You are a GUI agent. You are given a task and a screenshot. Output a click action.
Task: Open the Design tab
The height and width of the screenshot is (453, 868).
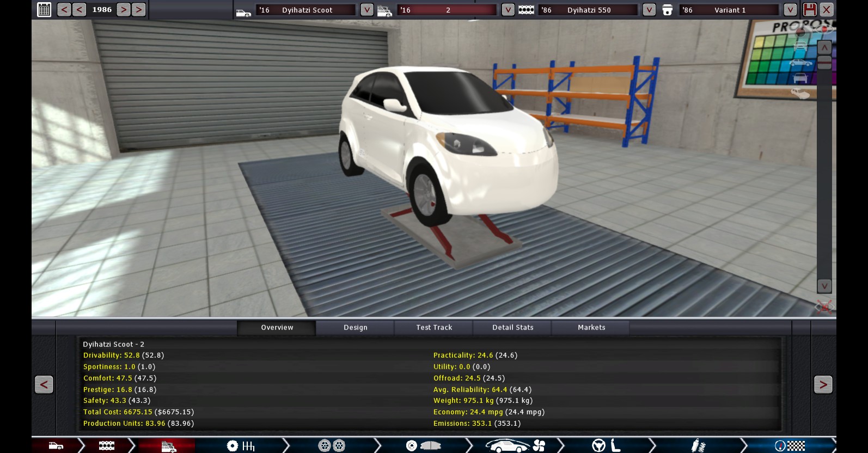[x=355, y=327]
